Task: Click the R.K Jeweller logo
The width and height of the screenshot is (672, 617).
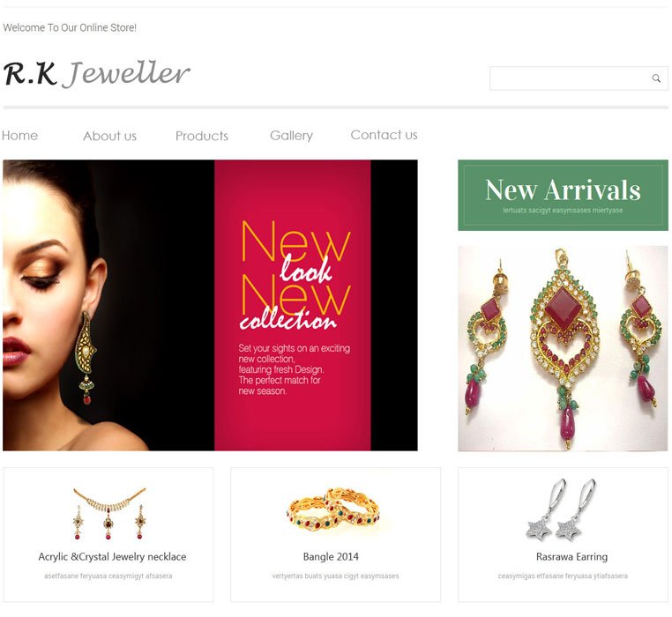Action: 97,73
